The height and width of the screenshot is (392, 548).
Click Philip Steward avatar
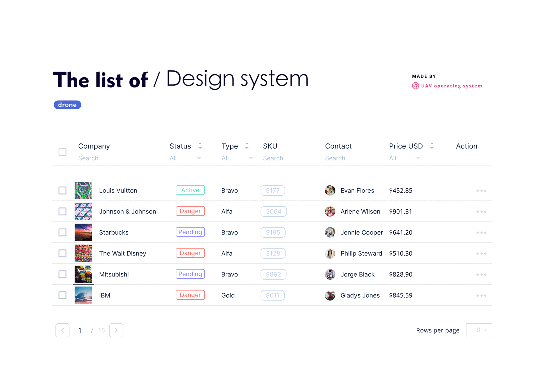330,253
